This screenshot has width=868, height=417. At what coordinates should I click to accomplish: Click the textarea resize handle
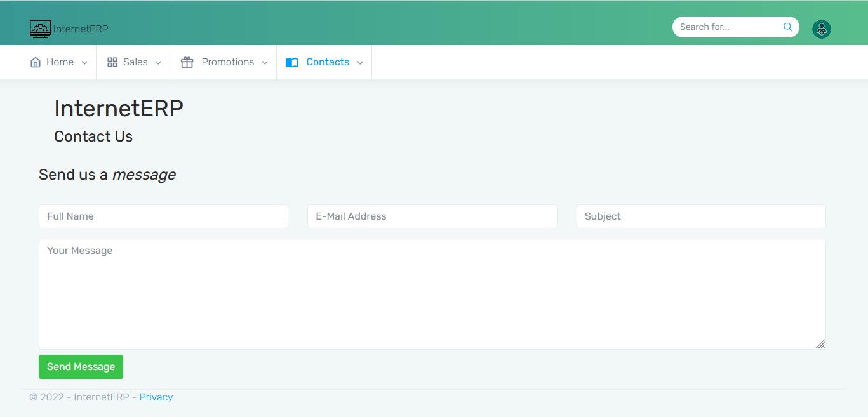pos(820,344)
